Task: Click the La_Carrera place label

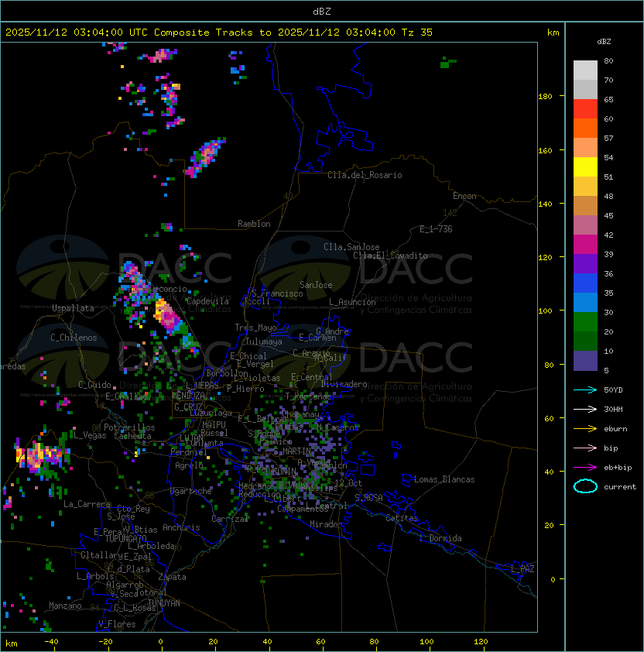Action: point(87,504)
